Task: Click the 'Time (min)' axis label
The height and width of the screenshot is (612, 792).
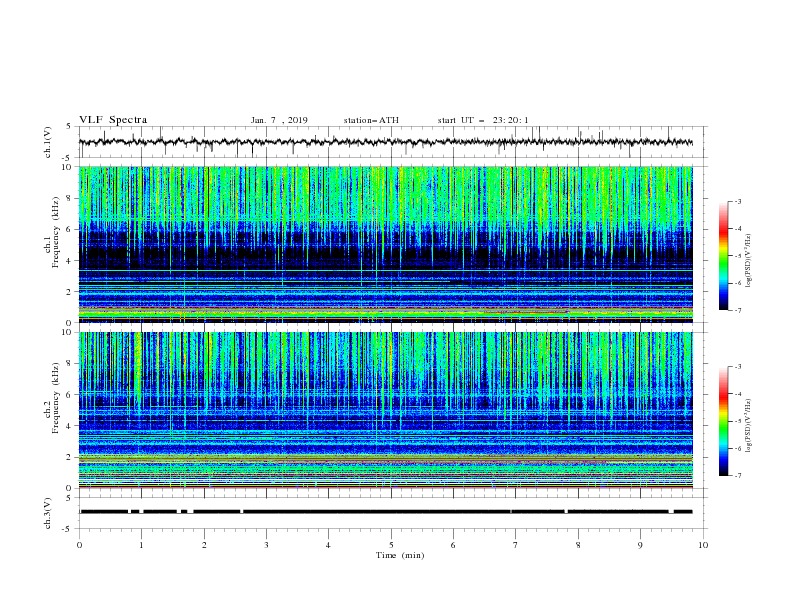Action: 400,555
